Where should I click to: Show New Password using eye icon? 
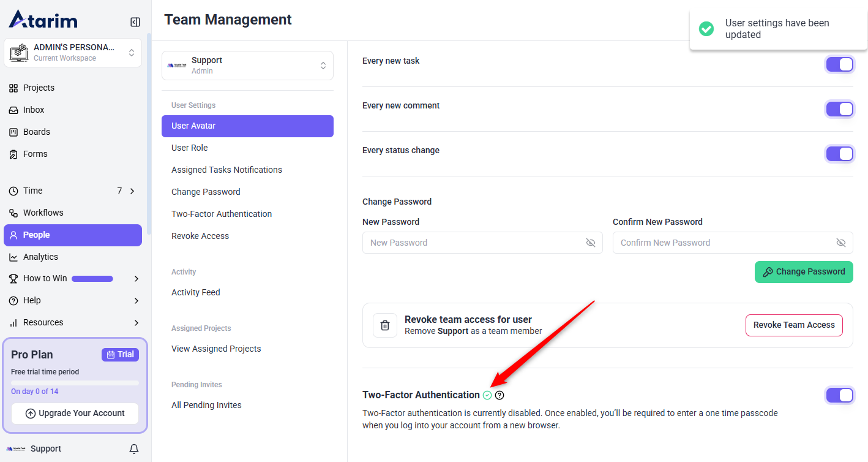[590, 243]
